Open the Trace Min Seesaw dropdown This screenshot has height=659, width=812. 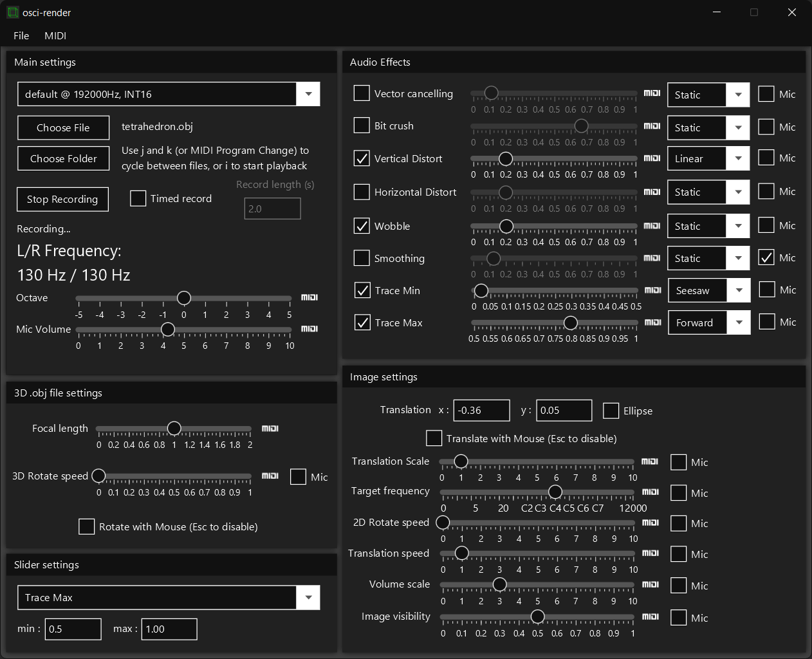click(739, 290)
